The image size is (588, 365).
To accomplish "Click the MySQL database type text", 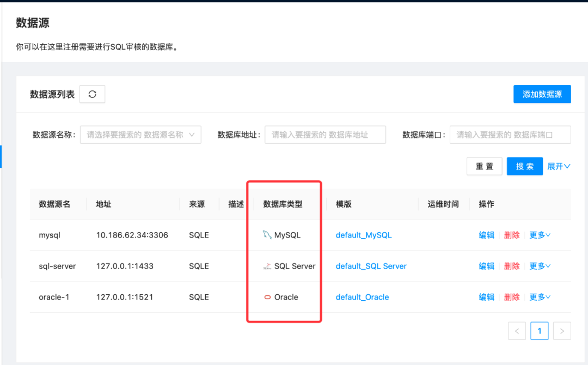I will pos(287,235).
